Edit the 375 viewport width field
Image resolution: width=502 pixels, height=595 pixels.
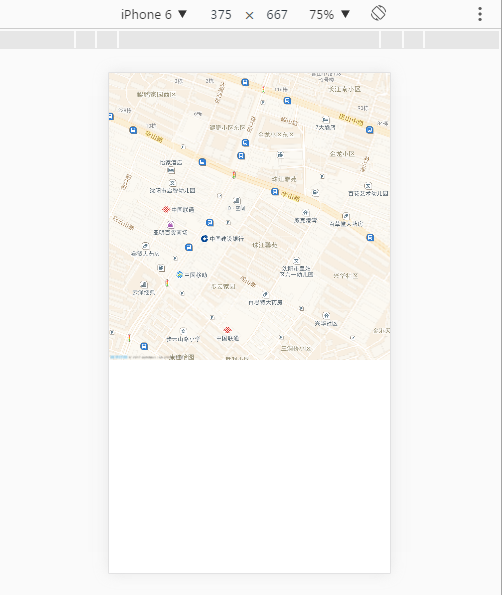click(221, 15)
